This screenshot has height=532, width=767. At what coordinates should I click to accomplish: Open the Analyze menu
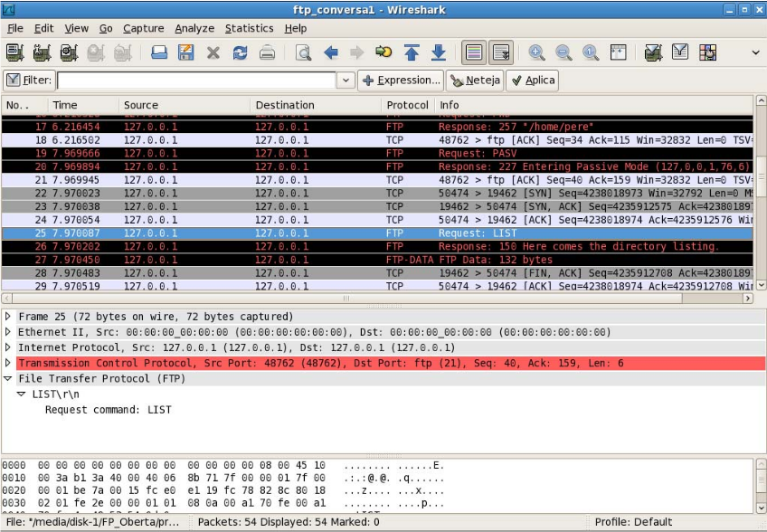pyautogui.click(x=194, y=28)
